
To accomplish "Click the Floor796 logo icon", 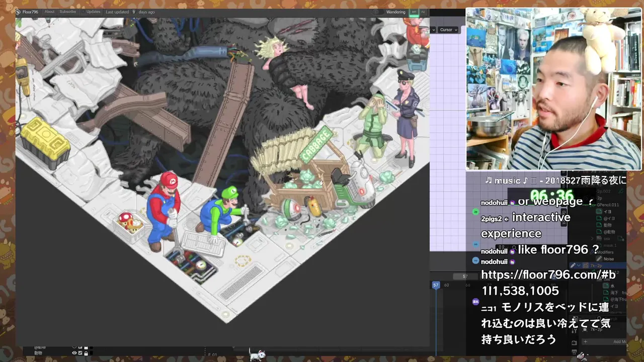I will coord(18,12).
